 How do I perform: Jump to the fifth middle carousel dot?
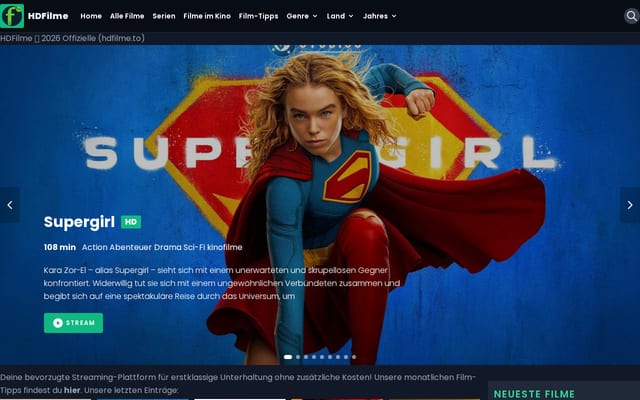pos(322,357)
